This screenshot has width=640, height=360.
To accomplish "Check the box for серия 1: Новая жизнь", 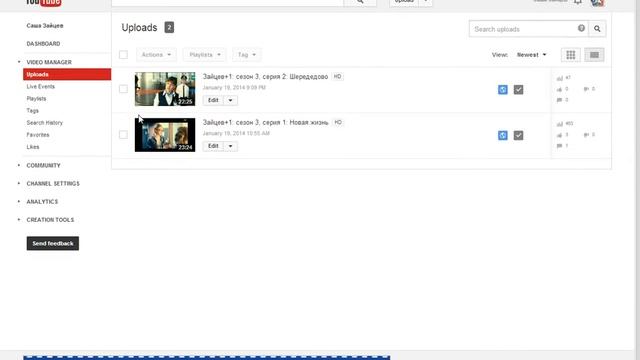I will 123,135.
